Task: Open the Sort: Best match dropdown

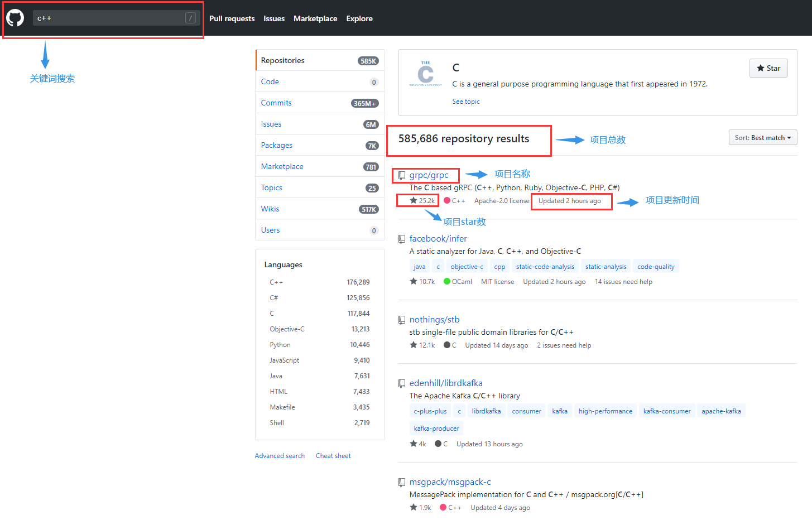Action: (763, 138)
